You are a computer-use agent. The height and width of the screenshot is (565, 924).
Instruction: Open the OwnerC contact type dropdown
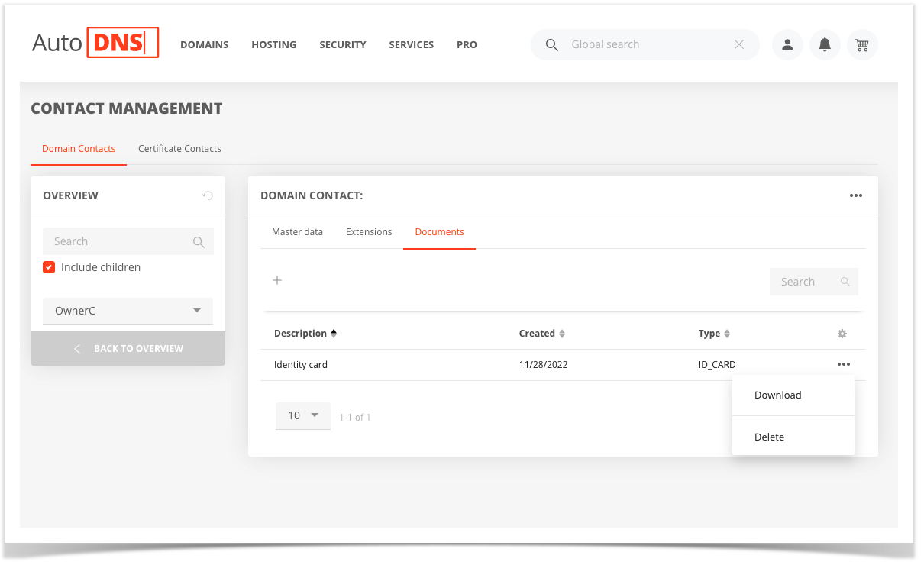pyautogui.click(x=128, y=311)
